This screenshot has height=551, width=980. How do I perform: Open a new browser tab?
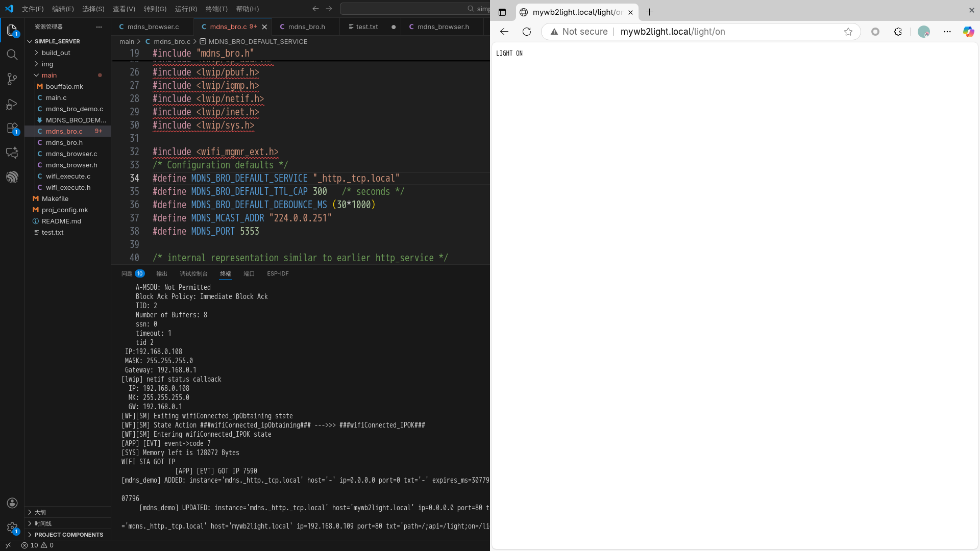pos(649,12)
